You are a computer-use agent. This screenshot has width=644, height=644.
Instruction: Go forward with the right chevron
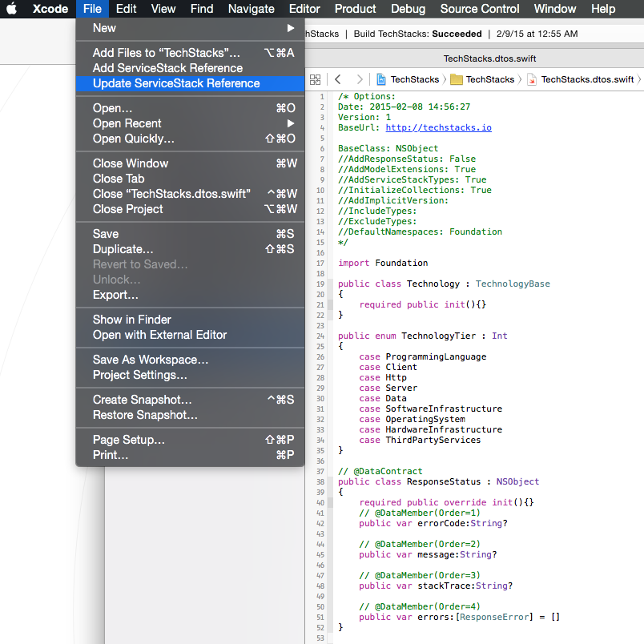coord(360,79)
